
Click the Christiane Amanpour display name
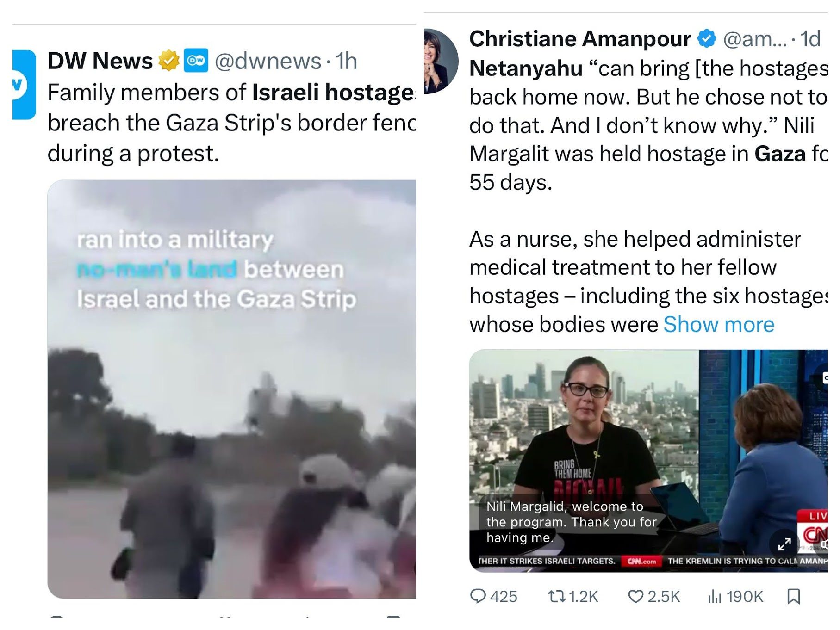[x=580, y=39]
